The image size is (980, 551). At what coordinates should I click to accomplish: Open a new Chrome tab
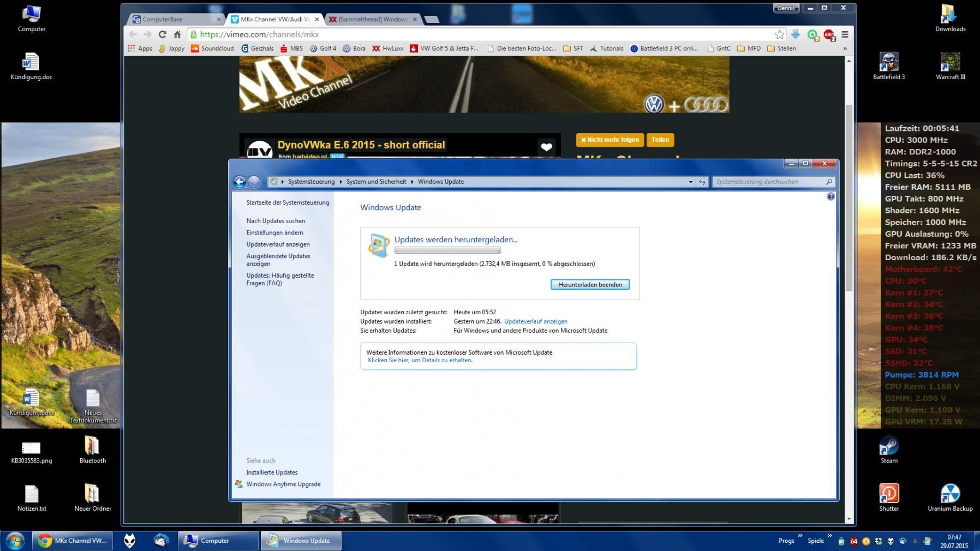(x=432, y=20)
